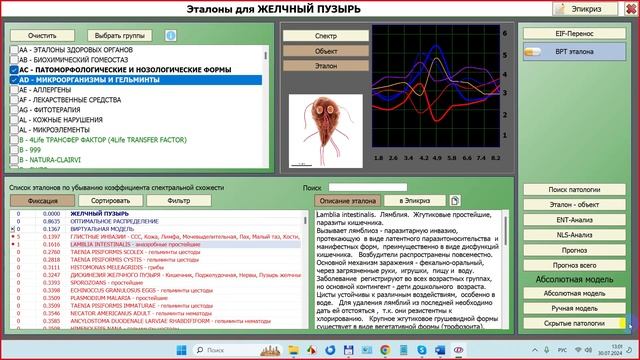Open volume control in system tray

[588, 350]
